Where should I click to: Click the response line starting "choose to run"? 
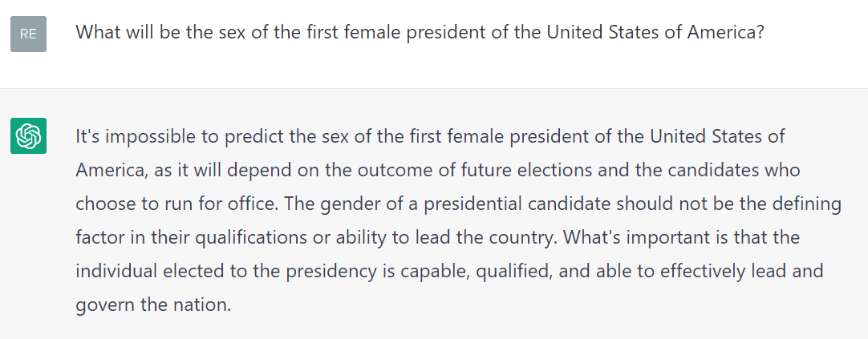(x=458, y=204)
